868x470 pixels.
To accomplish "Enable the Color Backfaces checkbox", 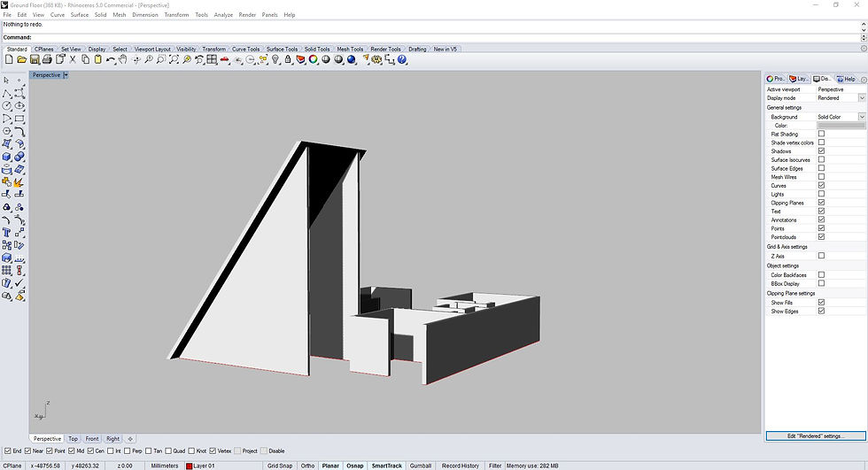I will [x=822, y=274].
